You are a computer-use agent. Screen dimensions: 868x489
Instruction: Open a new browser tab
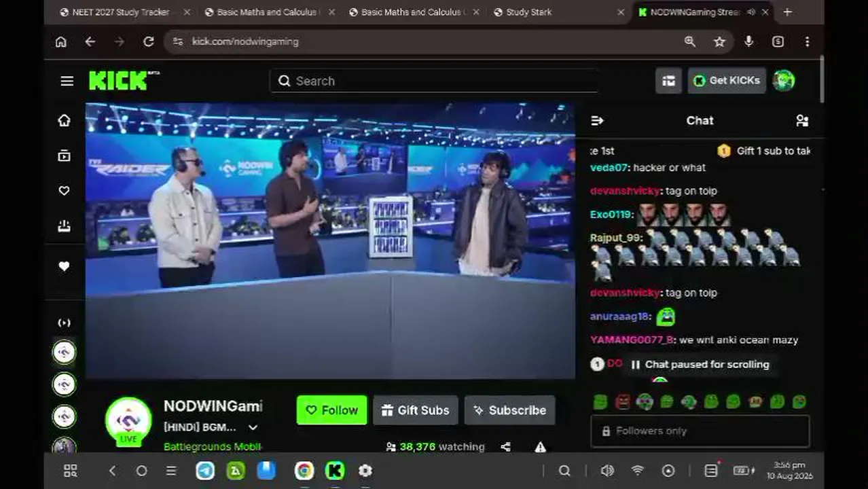click(787, 12)
